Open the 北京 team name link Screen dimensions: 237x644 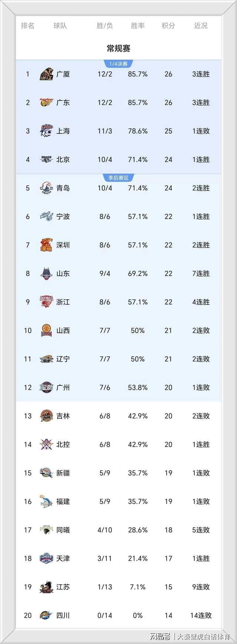[x=63, y=160]
